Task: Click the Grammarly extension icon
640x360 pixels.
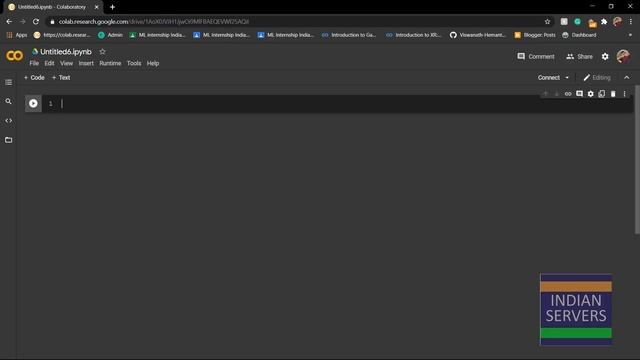Action: pos(577,22)
